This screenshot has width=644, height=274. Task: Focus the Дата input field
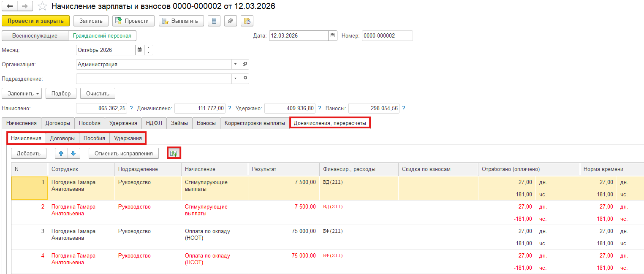point(299,36)
